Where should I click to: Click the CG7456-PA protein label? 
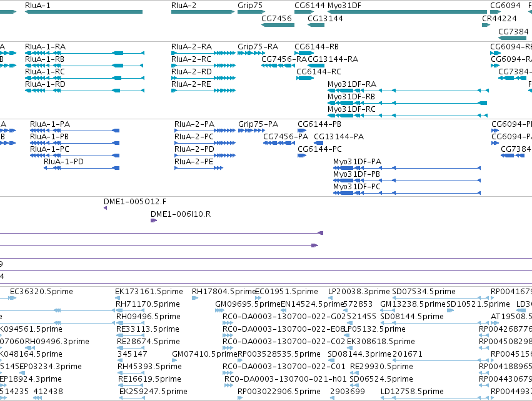pos(286,137)
